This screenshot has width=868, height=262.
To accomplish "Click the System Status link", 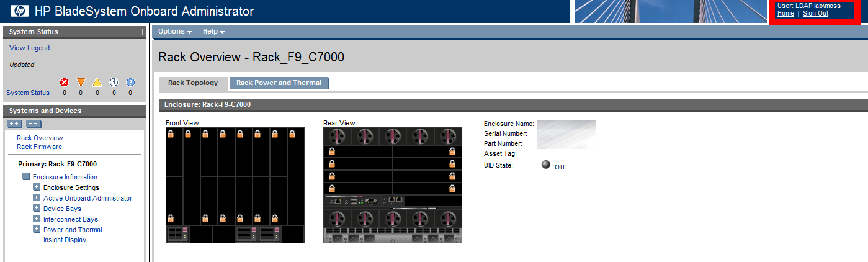I will (x=28, y=93).
